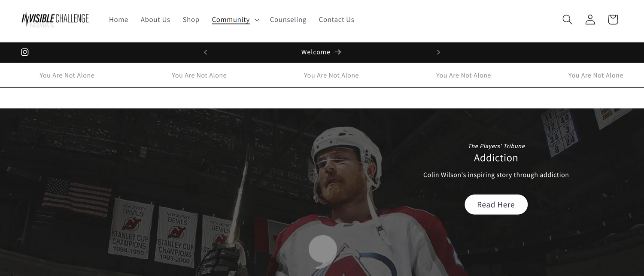This screenshot has width=644, height=276.
Task: Show previous announcement with left chevron
Action: (x=206, y=52)
